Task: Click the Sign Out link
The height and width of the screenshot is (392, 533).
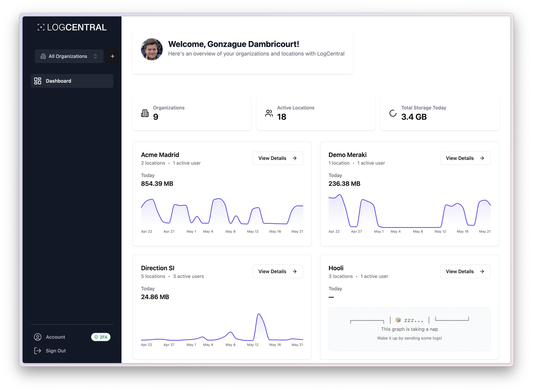Action: pos(56,350)
